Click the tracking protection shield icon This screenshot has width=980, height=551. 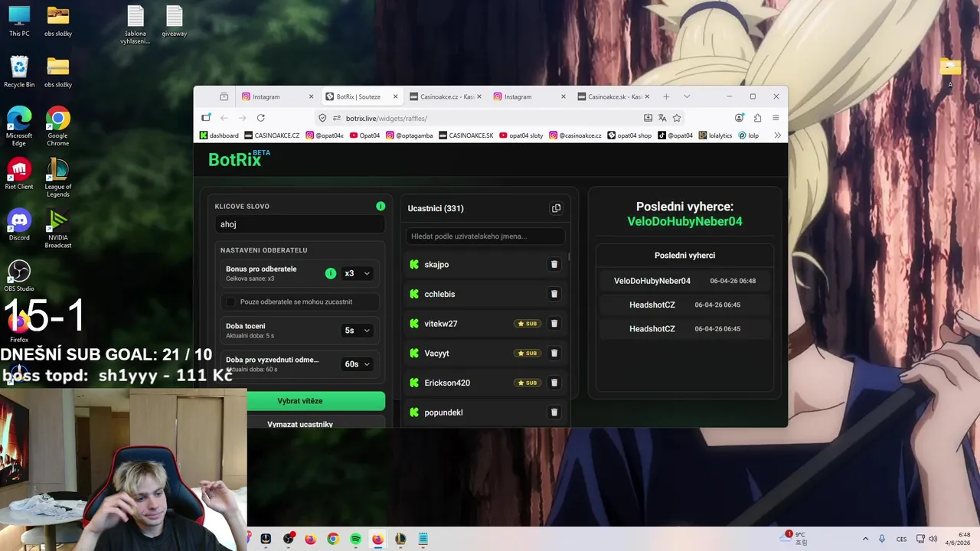pos(322,118)
